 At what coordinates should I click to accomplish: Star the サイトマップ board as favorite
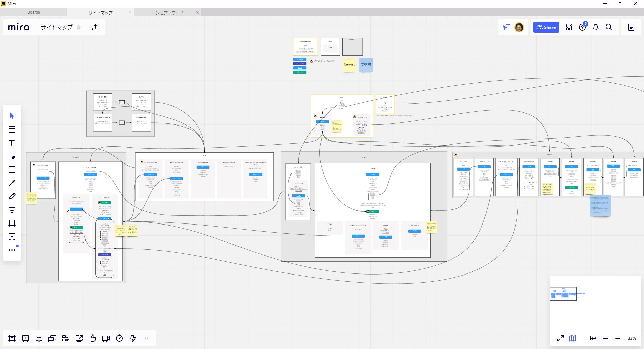pos(79,27)
